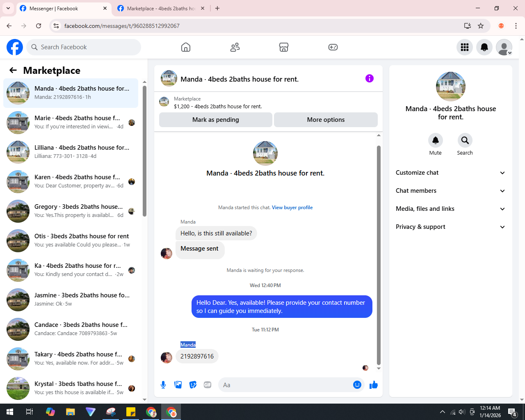Open Jasmine conversation
The height and width of the screenshot is (420, 525).
point(71,300)
